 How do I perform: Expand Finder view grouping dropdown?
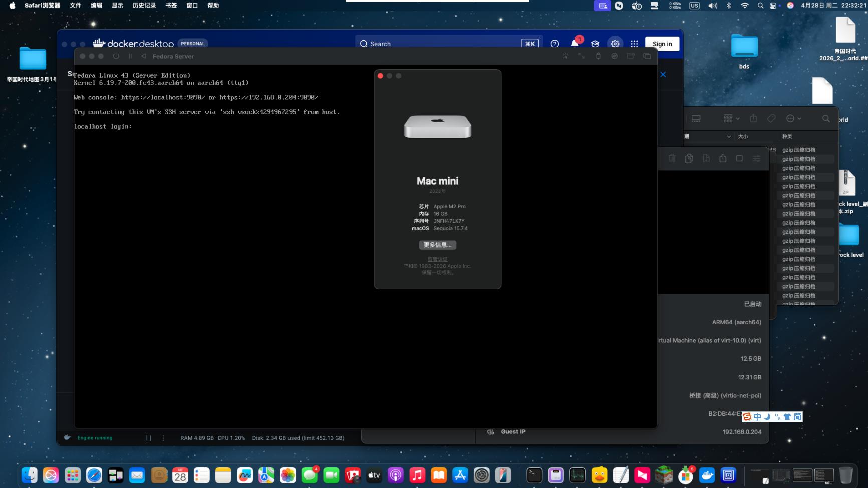731,119
